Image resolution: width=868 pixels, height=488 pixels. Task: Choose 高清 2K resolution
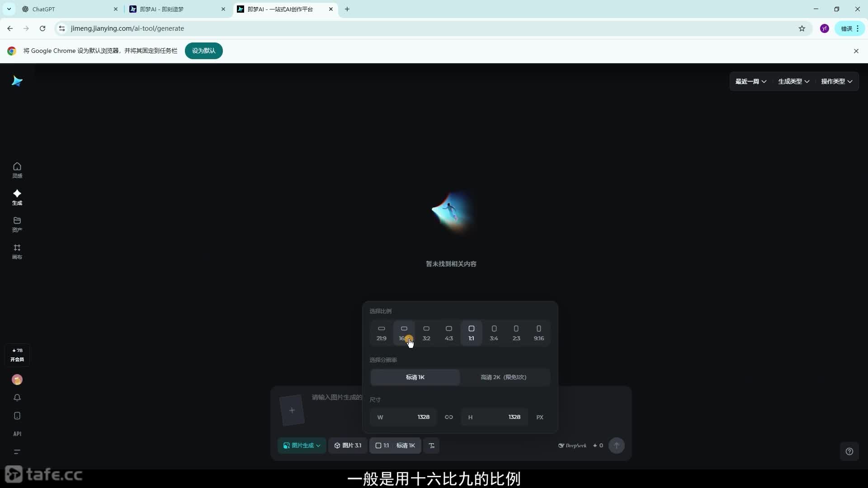point(504,377)
